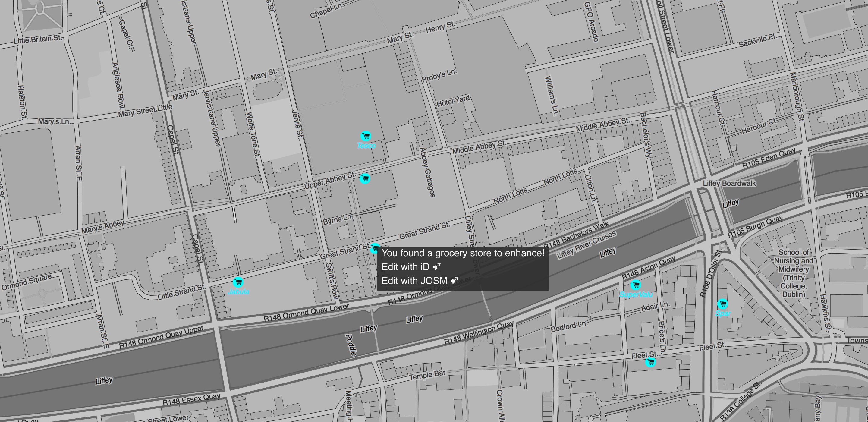Select the Spar grocery cart marker
The image size is (868, 422).
click(722, 304)
